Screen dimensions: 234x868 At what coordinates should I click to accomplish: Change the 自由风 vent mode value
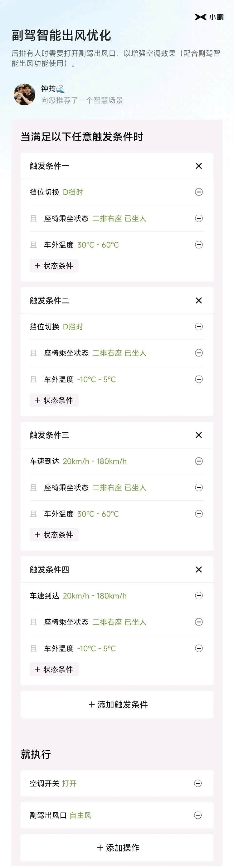[x=80, y=815]
